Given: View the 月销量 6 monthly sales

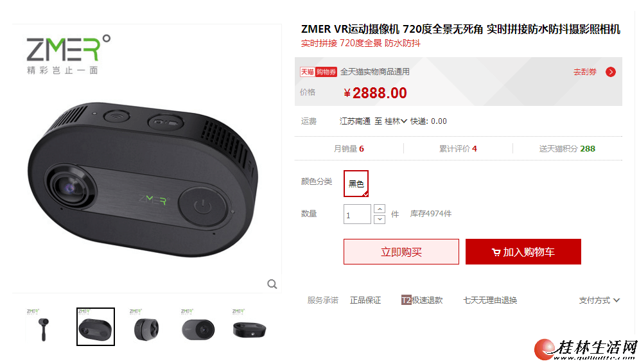Looking at the screenshot, I should (349, 148).
